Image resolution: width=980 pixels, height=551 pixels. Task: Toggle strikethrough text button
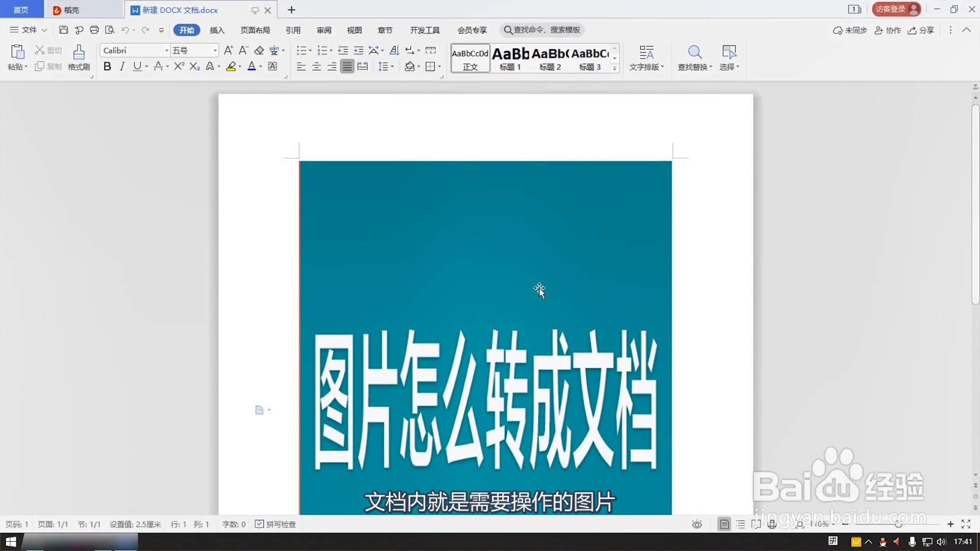coord(158,66)
